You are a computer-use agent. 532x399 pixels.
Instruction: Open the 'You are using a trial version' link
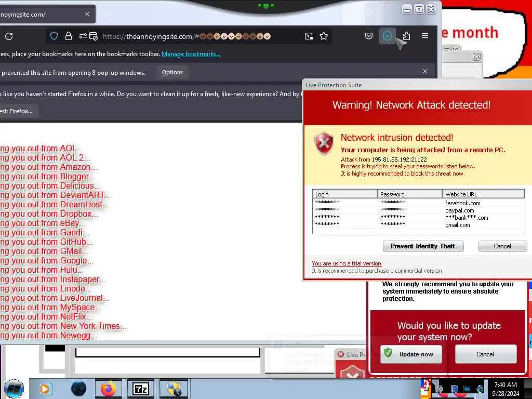tap(347, 263)
